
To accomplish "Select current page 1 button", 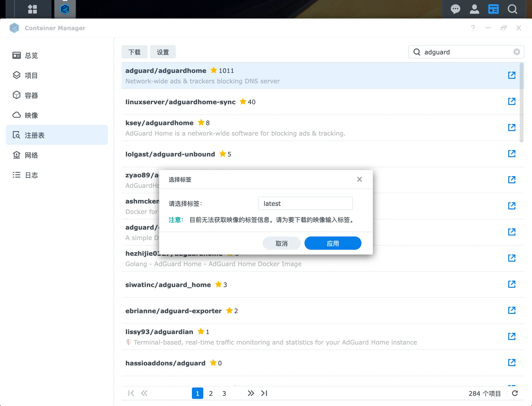I will pyautogui.click(x=197, y=393).
